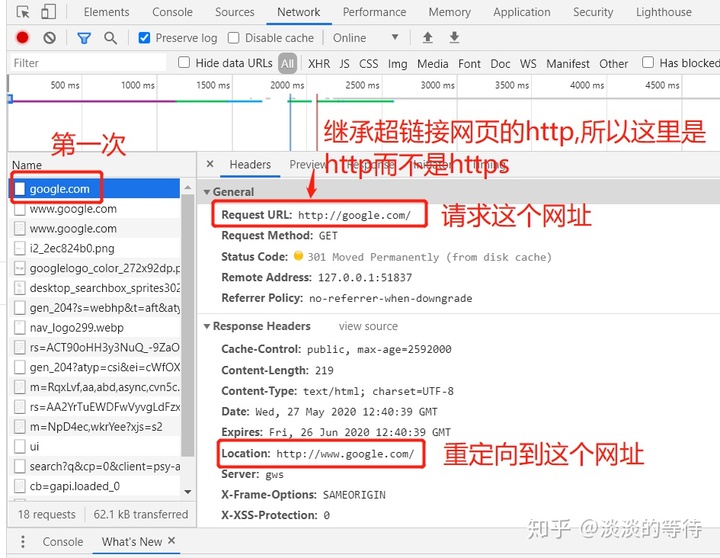The image size is (720, 558).
Task: Filter requests by Other
Action: (x=613, y=63)
